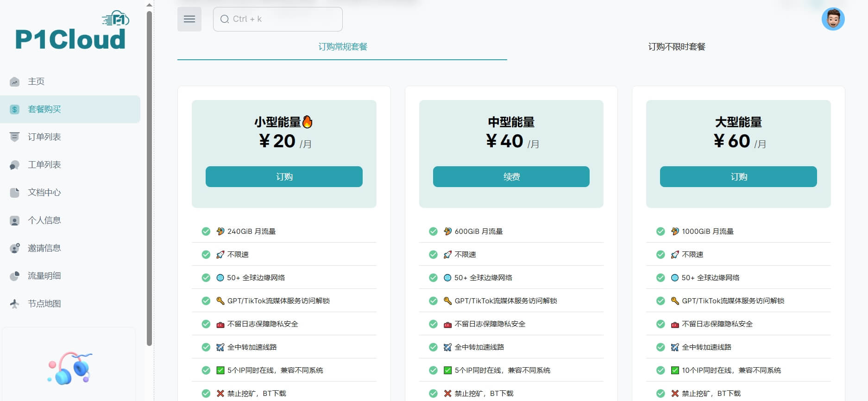Switch to 订购常规套餐 tab
This screenshot has width=868, height=401.
[342, 47]
